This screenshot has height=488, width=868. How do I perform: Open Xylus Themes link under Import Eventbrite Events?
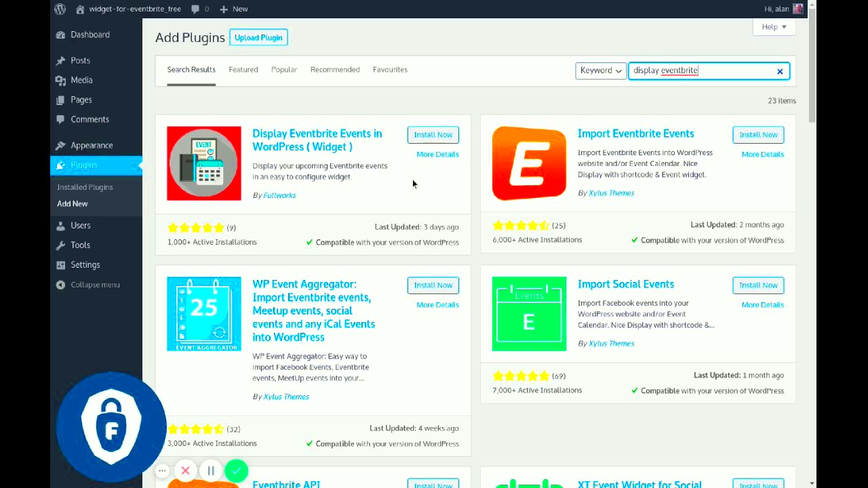(x=611, y=193)
